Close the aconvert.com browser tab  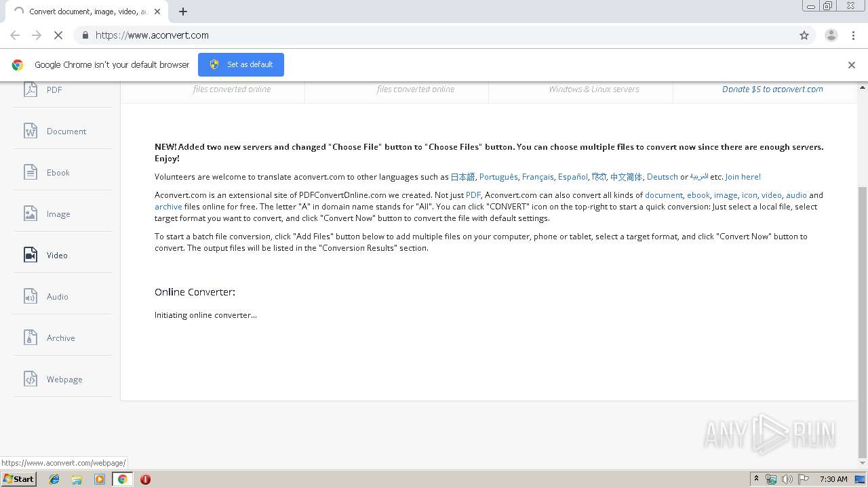(157, 12)
